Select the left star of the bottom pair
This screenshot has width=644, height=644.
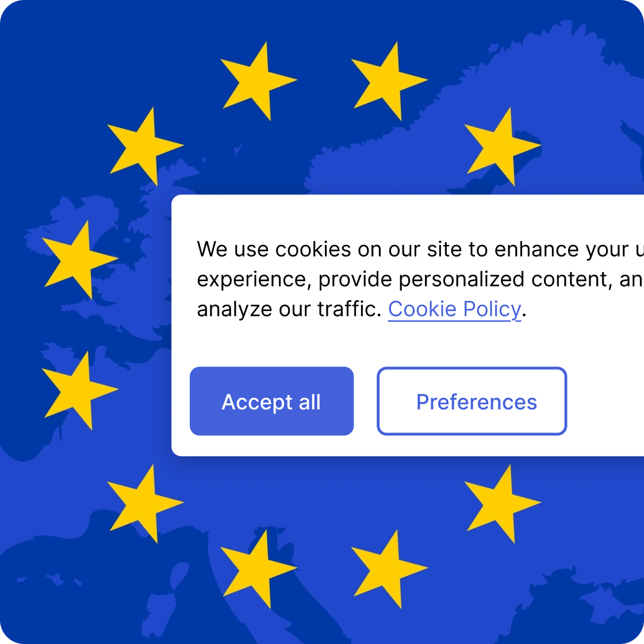pyautogui.click(x=256, y=569)
